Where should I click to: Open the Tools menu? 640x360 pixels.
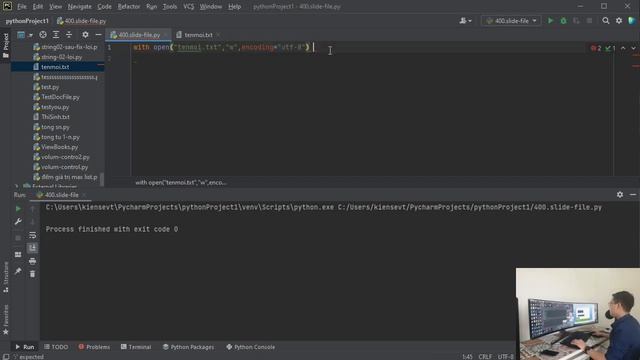pos(170,7)
